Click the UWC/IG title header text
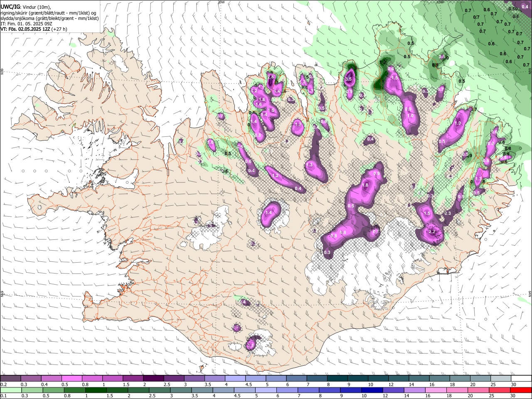Viewport: 532px width, 399px height. (10, 7)
